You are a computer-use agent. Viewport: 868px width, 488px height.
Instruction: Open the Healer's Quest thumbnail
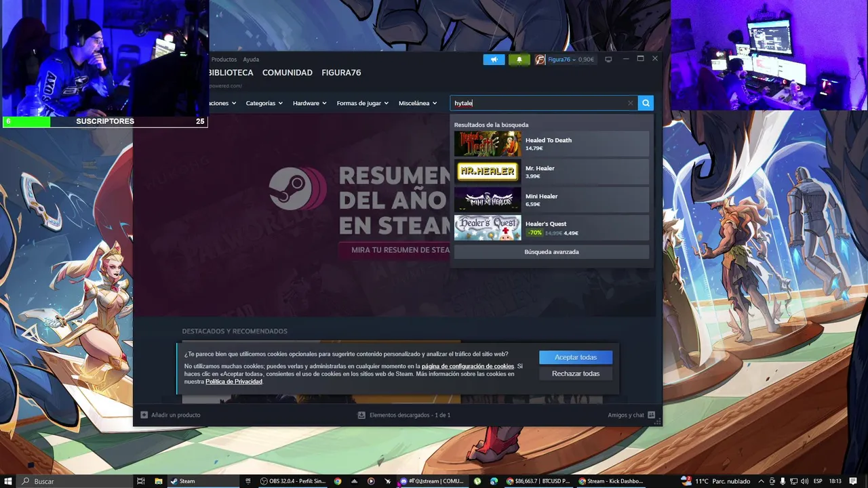488,228
